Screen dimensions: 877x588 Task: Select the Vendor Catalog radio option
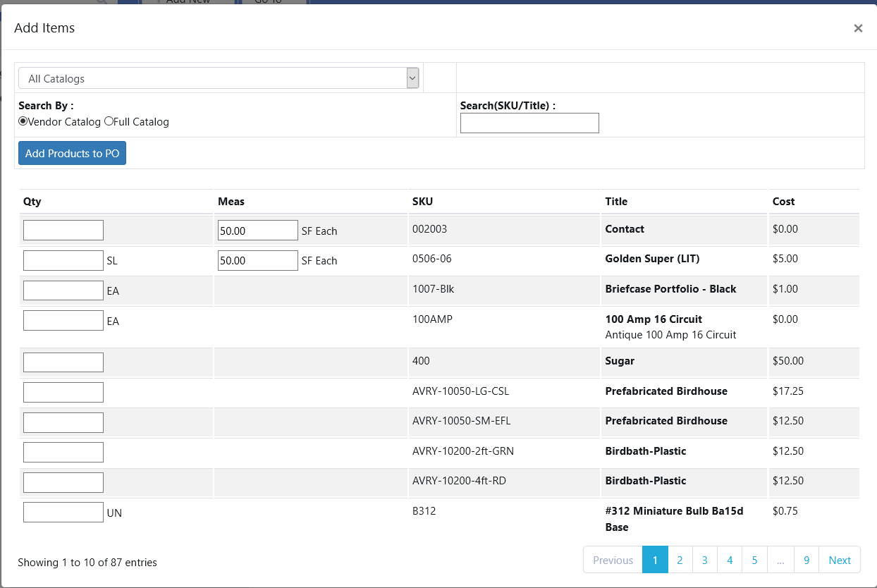click(23, 121)
